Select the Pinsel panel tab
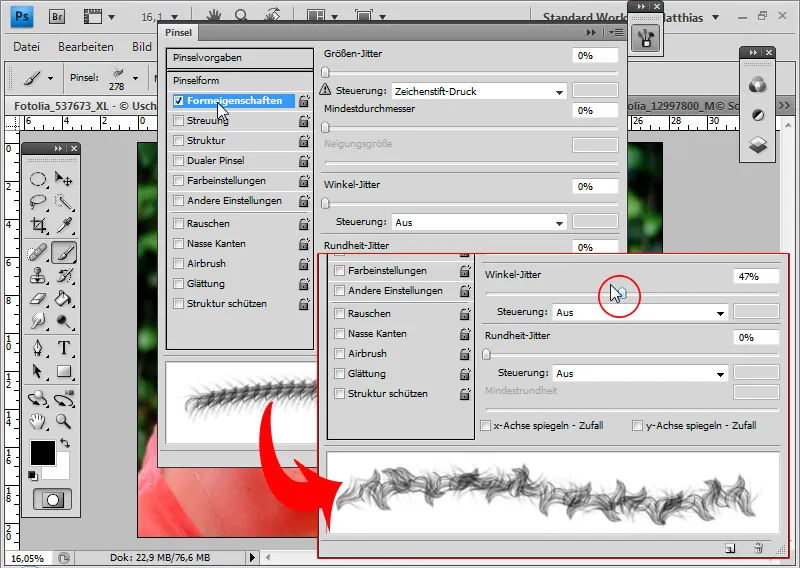 (x=179, y=33)
